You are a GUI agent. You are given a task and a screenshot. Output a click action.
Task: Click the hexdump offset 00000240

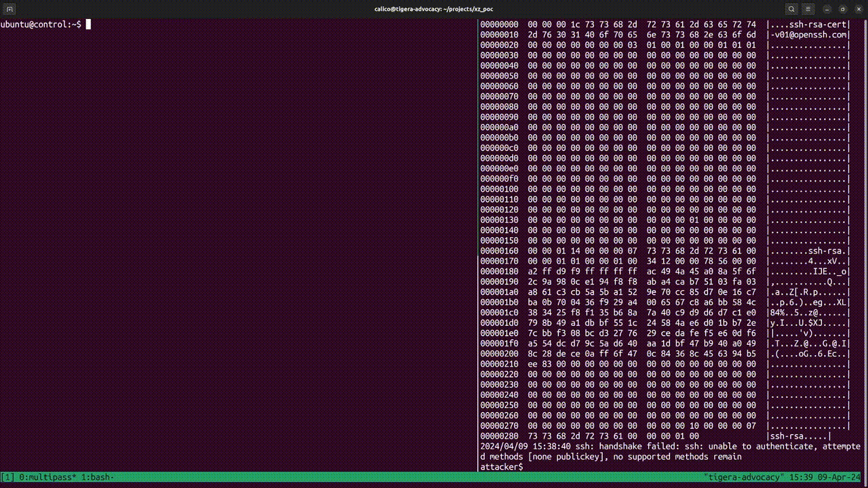coord(499,394)
